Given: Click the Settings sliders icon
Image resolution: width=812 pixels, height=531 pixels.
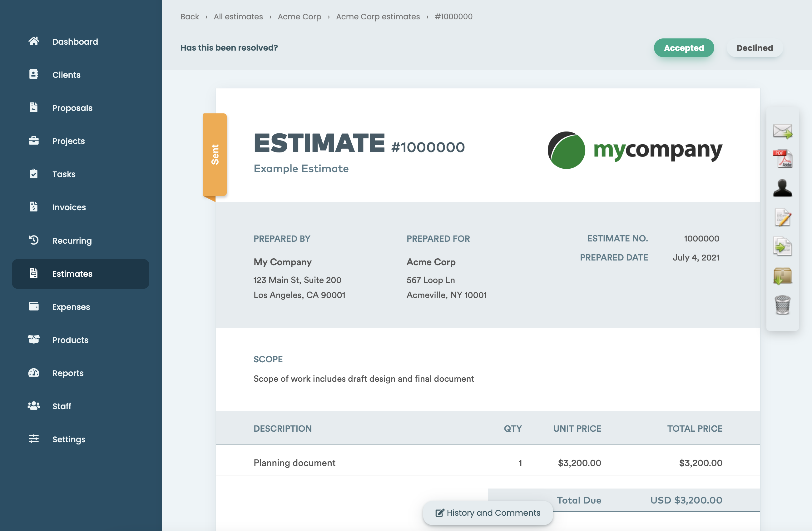Looking at the screenshot, I should pyautogui.click(x=33, y=439).
